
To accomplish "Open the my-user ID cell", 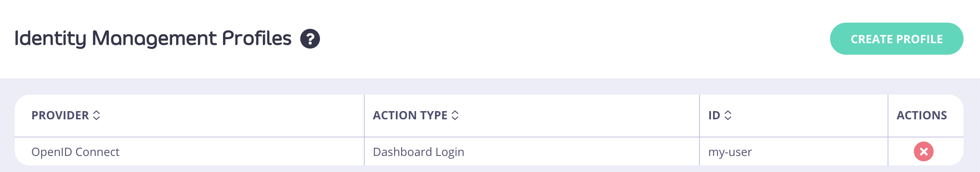I will 730,152.
